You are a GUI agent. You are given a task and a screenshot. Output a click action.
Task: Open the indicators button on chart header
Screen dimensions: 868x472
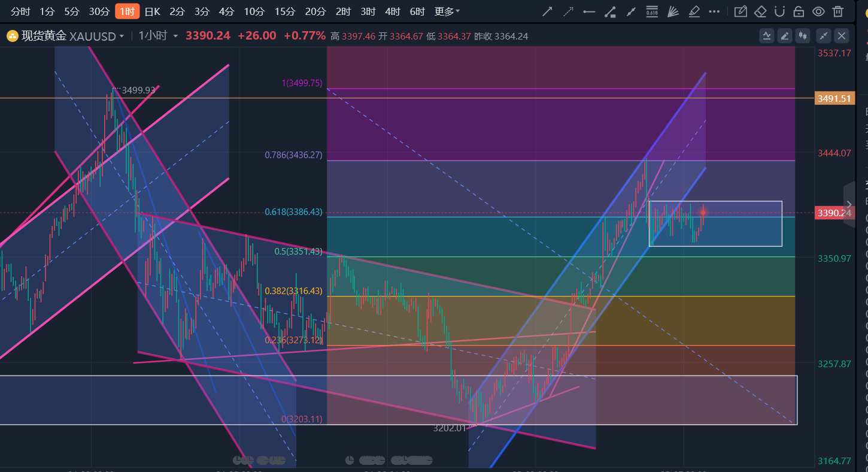pyautogui.click(x=767, y=36)
